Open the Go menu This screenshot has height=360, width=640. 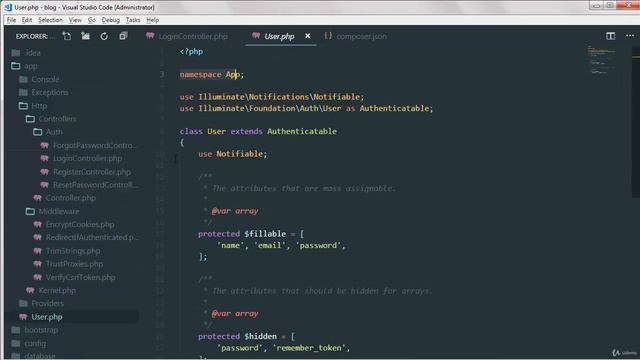pos(91,20)
